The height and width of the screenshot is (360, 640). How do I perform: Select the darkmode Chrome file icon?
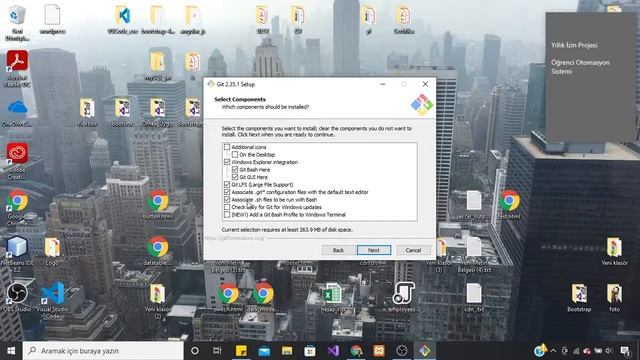263,297
